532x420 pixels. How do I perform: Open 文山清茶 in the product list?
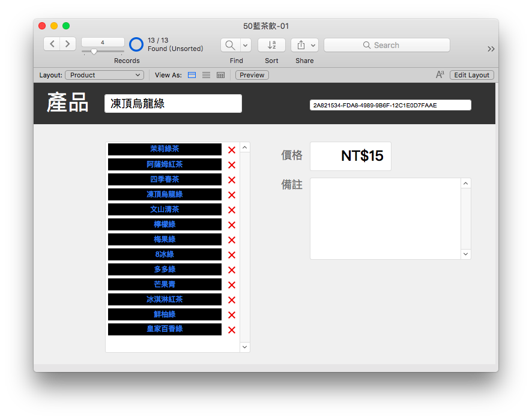point(165,209)
